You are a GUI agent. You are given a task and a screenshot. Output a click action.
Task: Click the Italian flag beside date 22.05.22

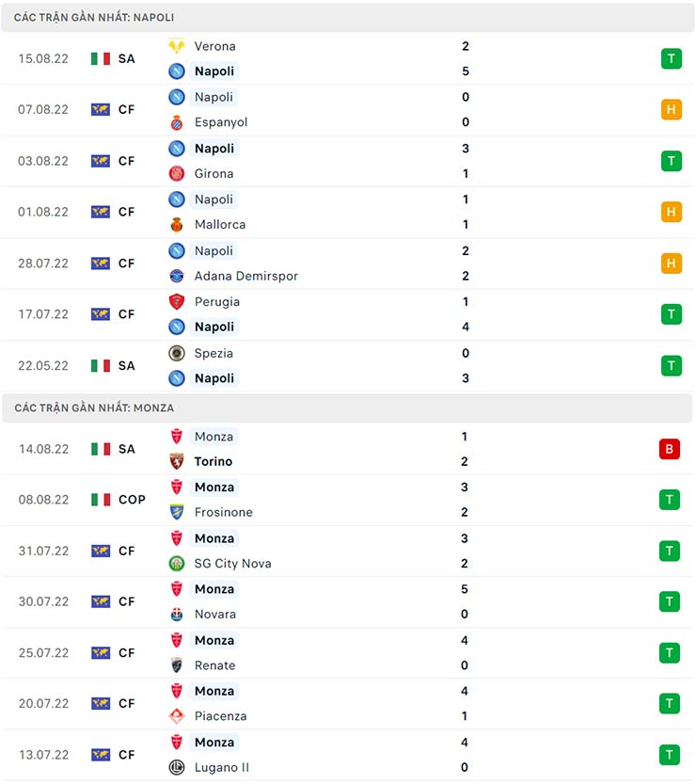(100, 365)
